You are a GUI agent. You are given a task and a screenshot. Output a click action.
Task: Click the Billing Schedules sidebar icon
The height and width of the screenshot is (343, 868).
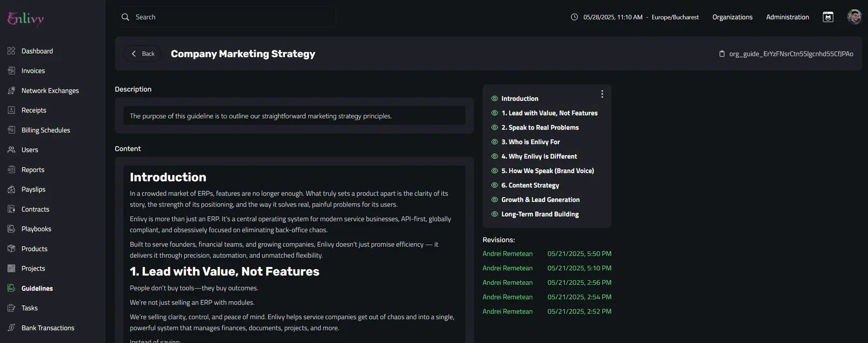(11, 130)
